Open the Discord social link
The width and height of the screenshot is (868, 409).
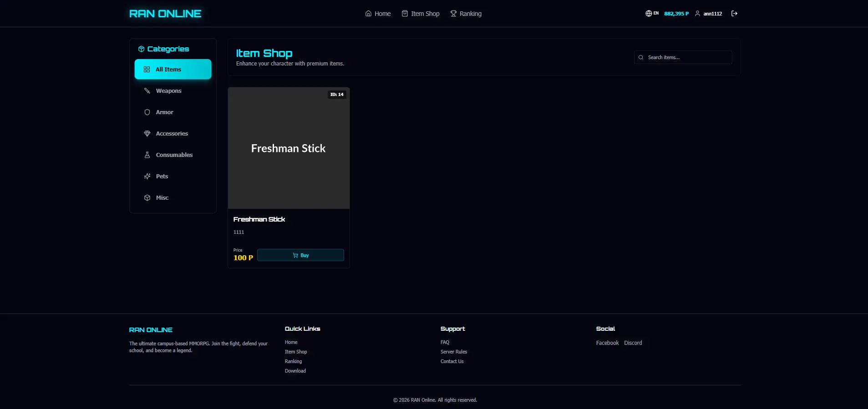point(633,343)
